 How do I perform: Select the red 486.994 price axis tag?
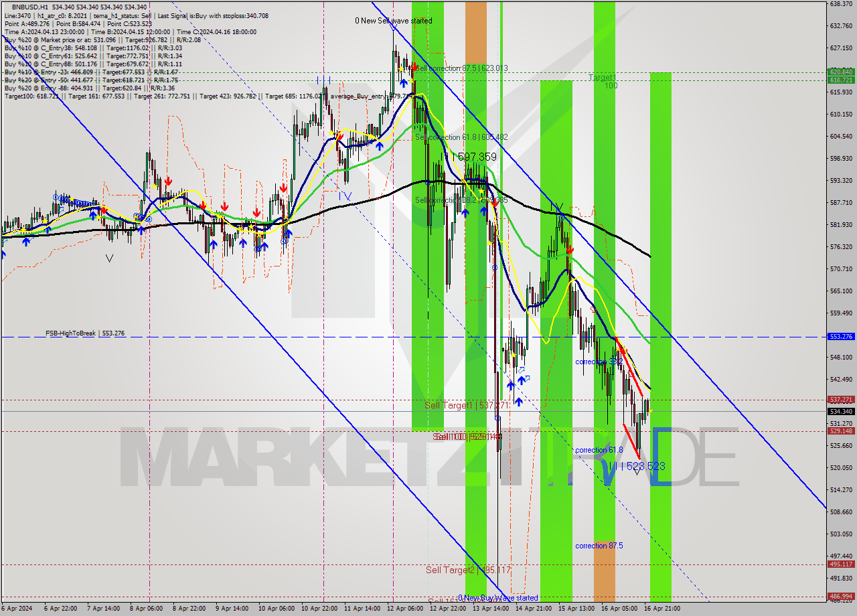click(x=841, y=597)
